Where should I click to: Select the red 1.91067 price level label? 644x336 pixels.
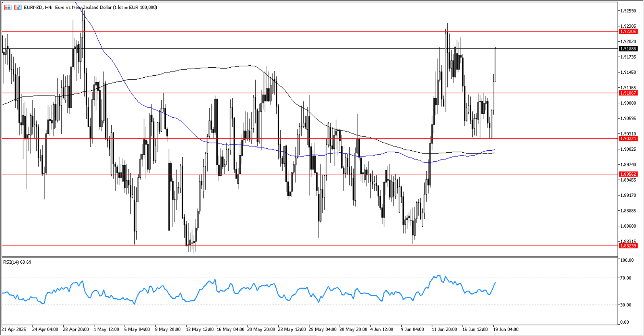click(x=628, y=93)
